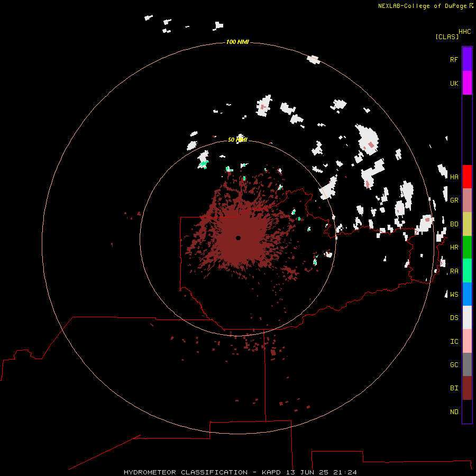Viewport: 476px width, 476px height.
Task: Click the HHC product code label
Action: click(464, 32)
